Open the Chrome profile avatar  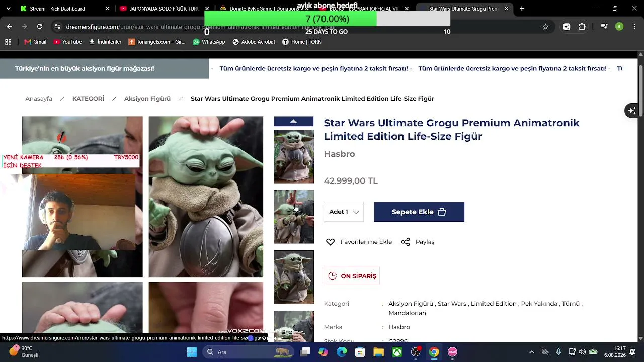click(x=619, y=27)
